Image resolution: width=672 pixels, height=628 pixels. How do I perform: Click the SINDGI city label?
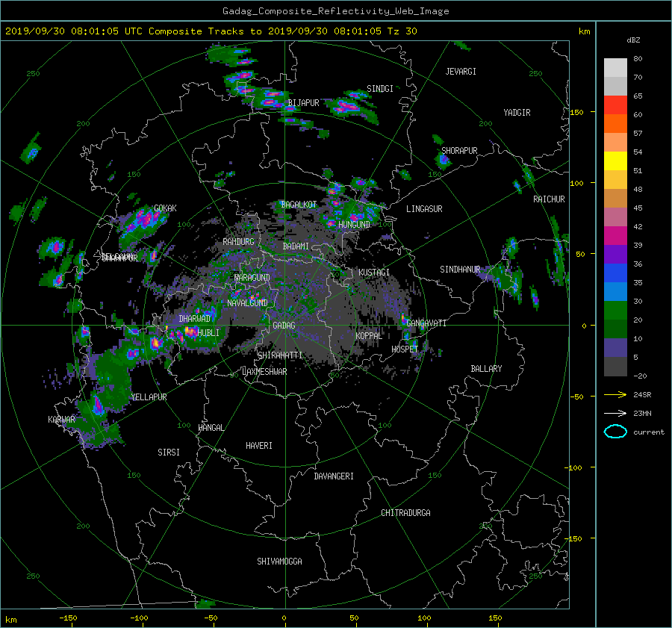(x=380, y=89)
